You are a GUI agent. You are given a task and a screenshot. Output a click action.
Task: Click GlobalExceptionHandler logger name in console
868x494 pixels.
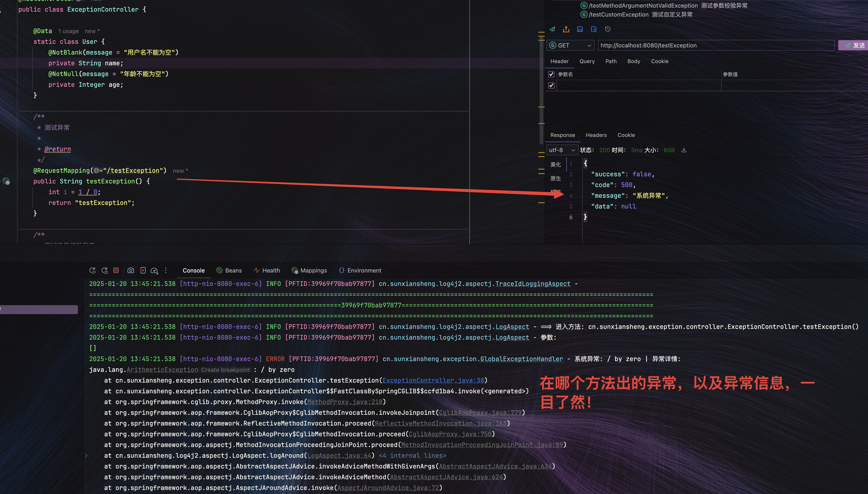[522, 359]
